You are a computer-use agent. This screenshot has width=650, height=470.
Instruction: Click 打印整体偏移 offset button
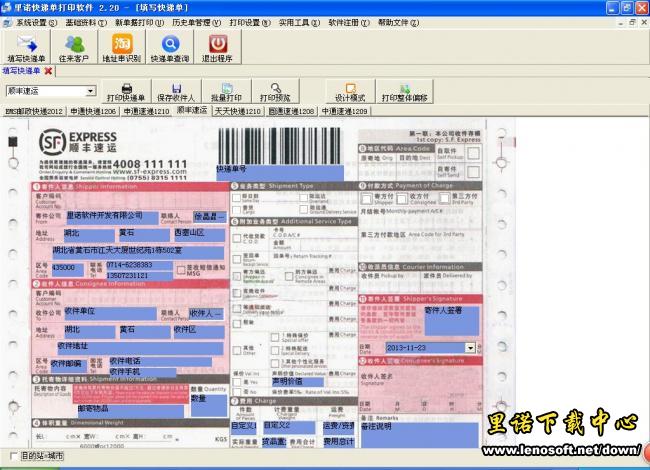[405, 92]
